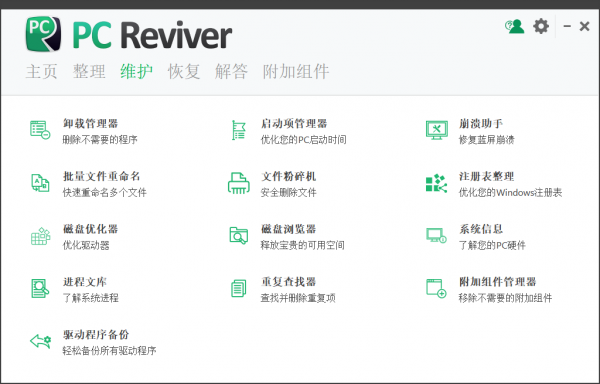This screenshot has width=600, height=384.
Task: Launch the File Shredder icon
Action: (238, 183)
